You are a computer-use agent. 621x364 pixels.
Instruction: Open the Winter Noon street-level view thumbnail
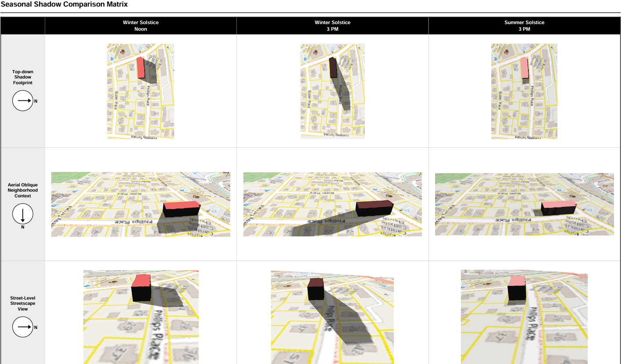[x=141, y=317]
